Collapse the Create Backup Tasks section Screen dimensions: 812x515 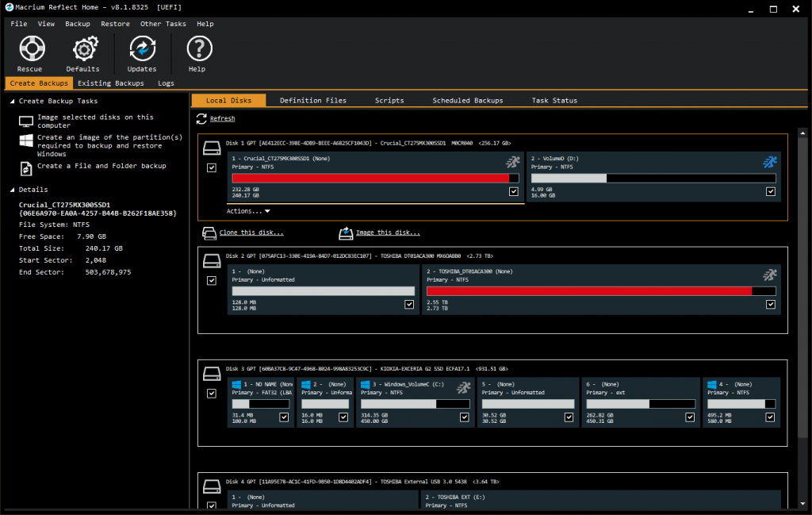pos(12,102)
